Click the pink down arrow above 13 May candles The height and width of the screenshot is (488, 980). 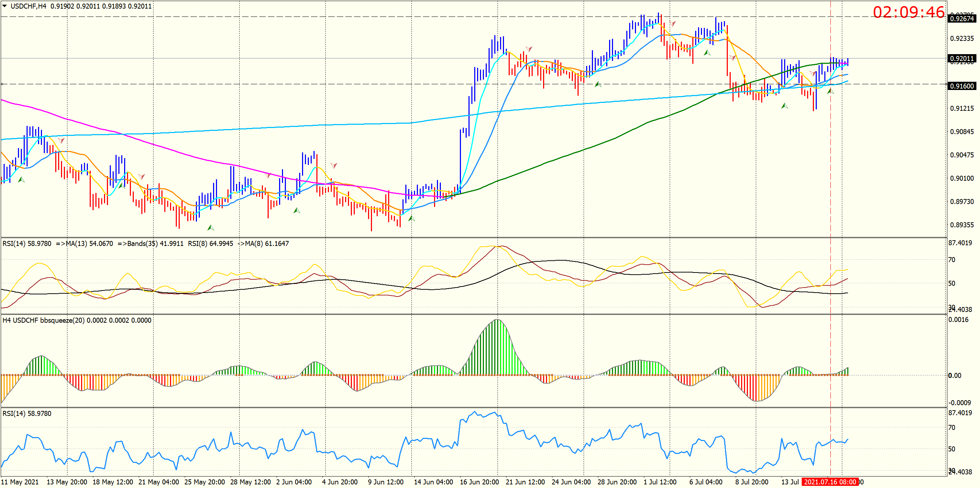(61, 141)
